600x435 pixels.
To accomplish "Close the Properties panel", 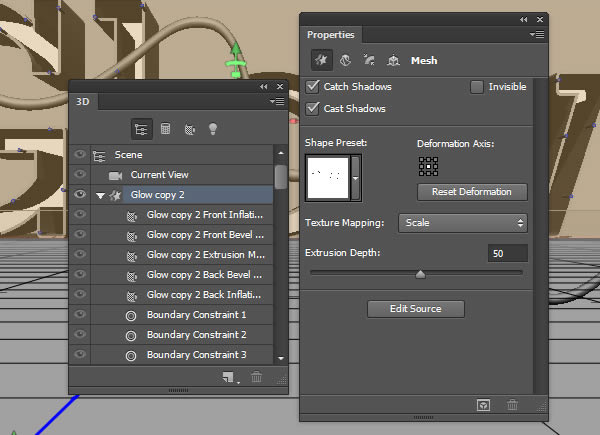I will (540, 20).
